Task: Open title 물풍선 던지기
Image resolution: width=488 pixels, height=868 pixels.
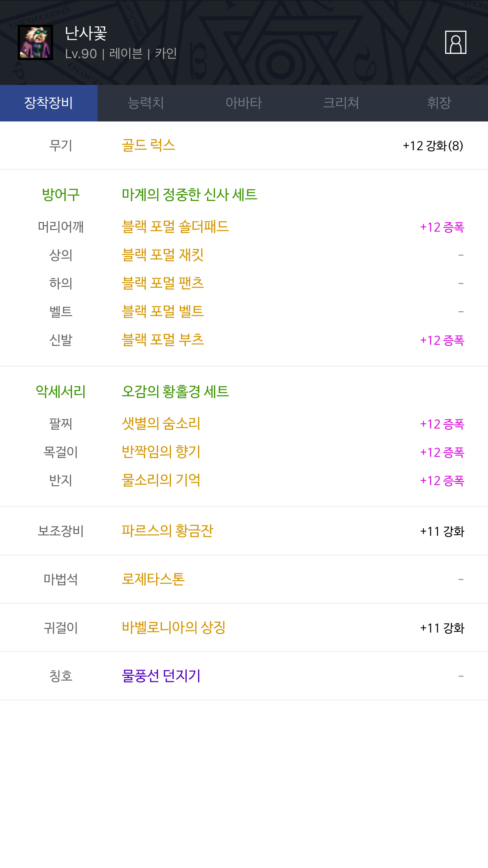Action: [161, 676]
